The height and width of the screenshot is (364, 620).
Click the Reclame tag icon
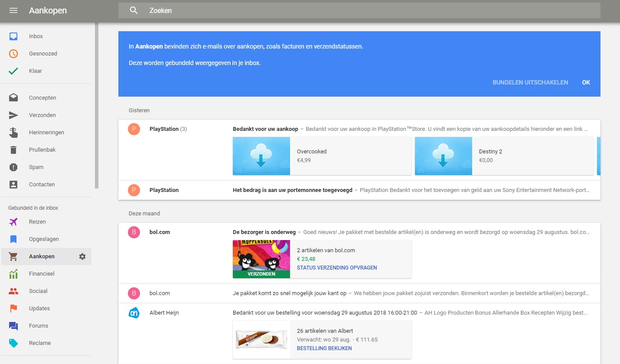click(x=13, y=343)
